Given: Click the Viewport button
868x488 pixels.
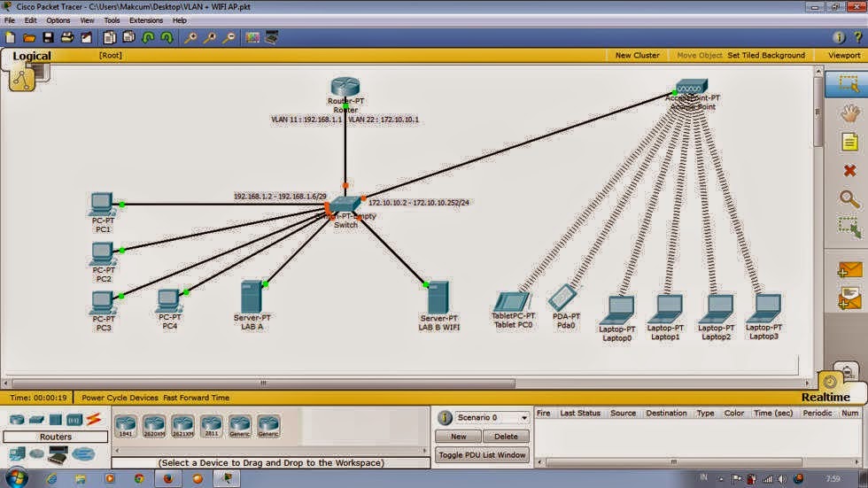Looking at the screenshot, I should (x=843, y=55).
